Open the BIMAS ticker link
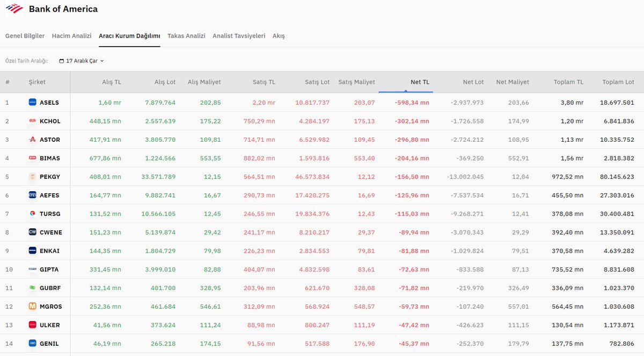 pos(50,158)
